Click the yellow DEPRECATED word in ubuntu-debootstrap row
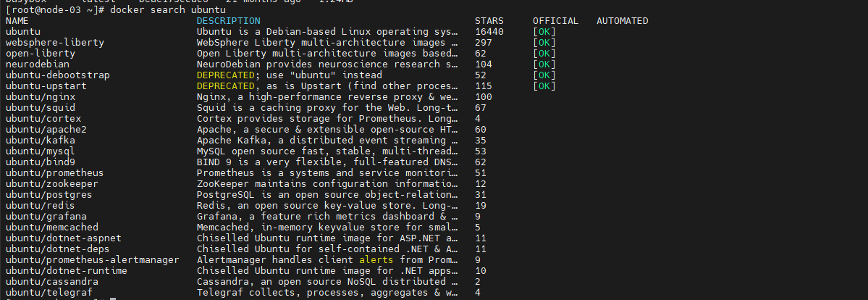The width and height of the screenshot is (868, 300). [x=225, y=75]
